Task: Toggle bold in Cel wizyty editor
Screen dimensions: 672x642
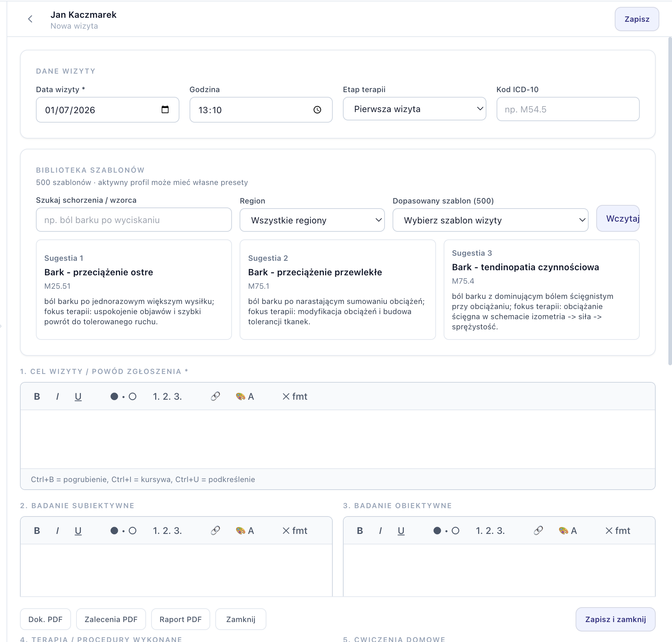Action: (x=37, y=396)
